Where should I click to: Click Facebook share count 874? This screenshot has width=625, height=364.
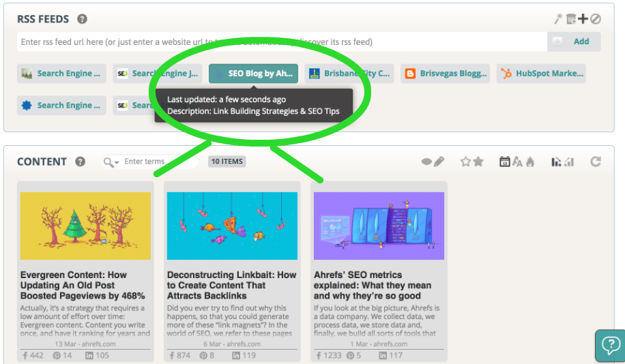pyautogui.click(x=179, y=355)
